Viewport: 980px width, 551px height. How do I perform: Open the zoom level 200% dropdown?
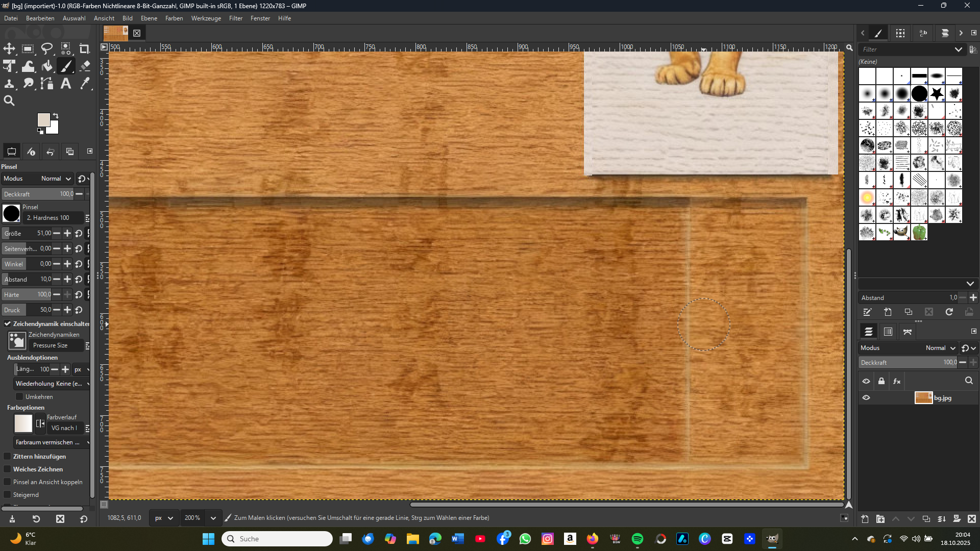click(213, 518)
